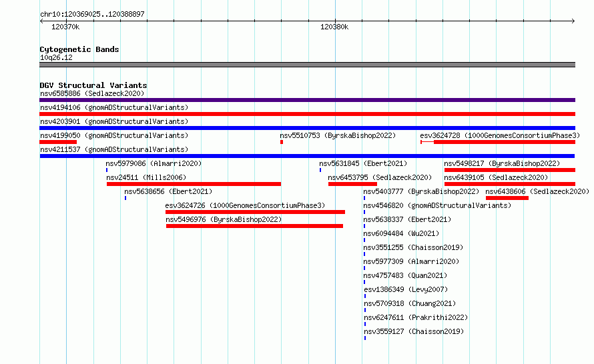Image resolution: width=594 pixels, height=364 pixels.
Task: Open nsv5638656 (Ebert2021) label
Action: point(168,191)
